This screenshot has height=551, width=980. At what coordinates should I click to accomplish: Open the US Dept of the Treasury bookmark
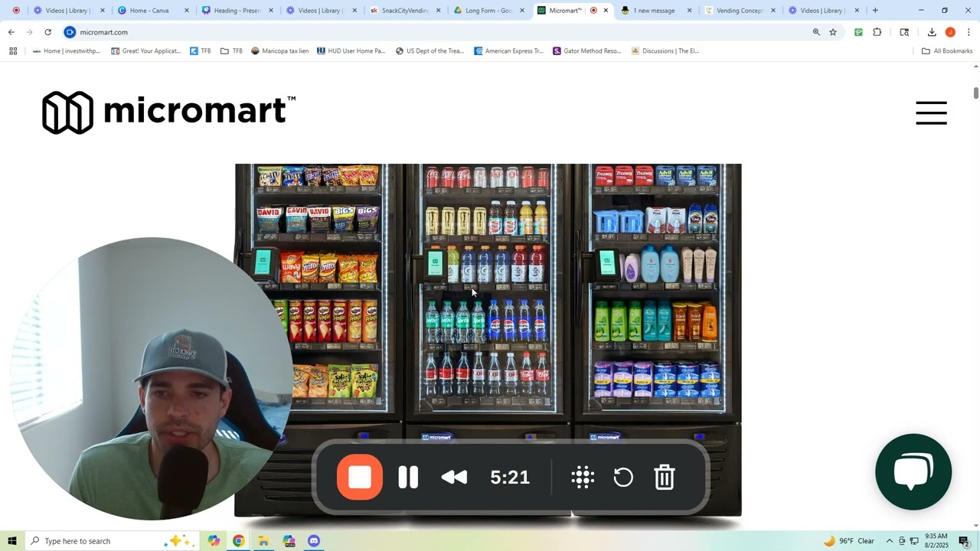pos(430,51)
